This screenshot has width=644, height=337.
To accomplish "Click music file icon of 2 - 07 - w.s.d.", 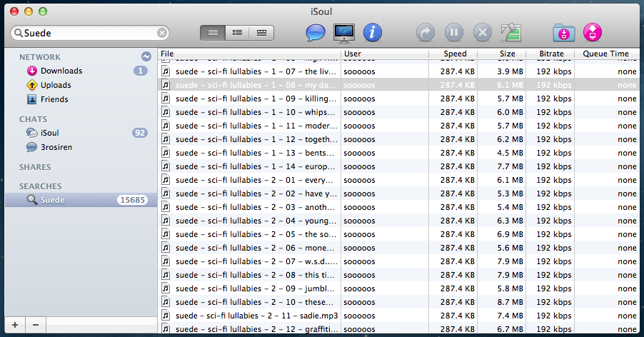I will tap(166, 261).
